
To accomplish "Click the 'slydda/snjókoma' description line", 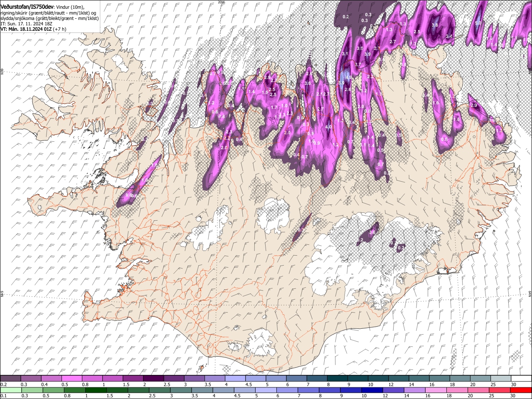I will [49, 18].
